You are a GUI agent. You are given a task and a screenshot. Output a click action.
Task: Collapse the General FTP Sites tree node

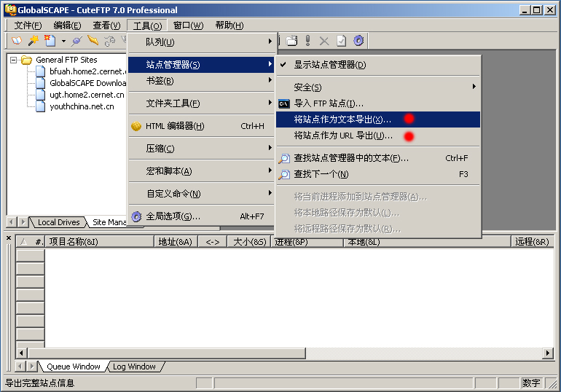13,60
